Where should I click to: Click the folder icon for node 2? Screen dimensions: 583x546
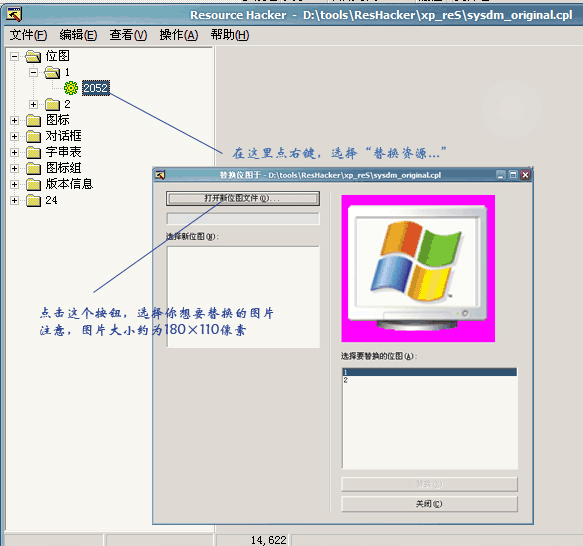pos(52,105)
